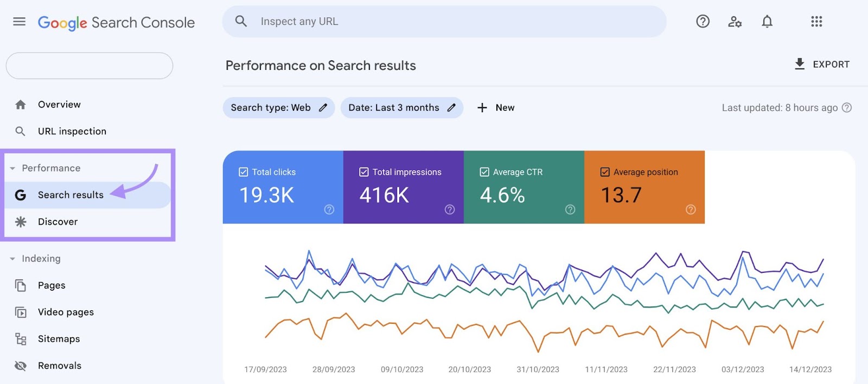Open the property selector dropdown in sidebar
Viewport: 868px width, 384px height.
90,66
